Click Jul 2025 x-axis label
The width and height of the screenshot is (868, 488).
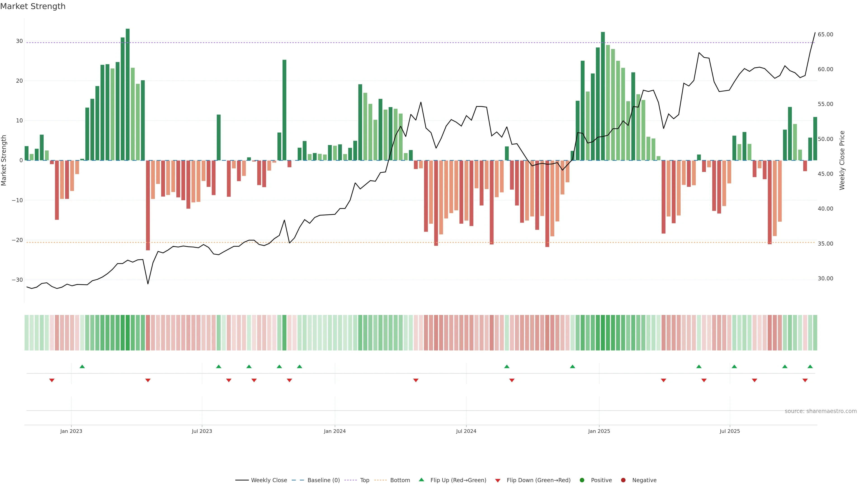[x=729, y=431]
